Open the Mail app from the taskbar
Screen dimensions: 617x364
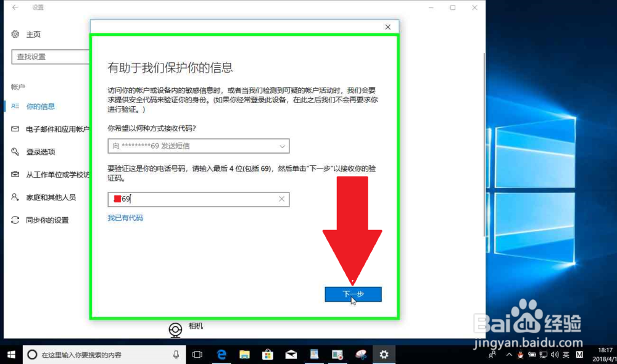click(x=291, y=355)
